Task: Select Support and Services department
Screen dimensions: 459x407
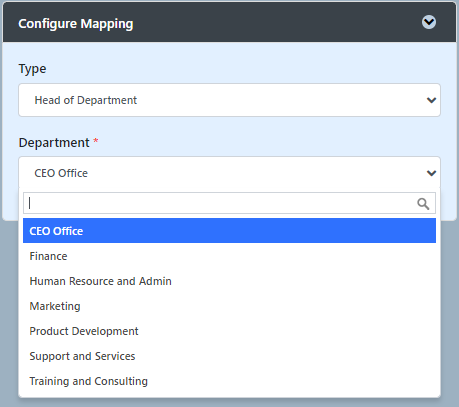Action: tap(229, 356)
